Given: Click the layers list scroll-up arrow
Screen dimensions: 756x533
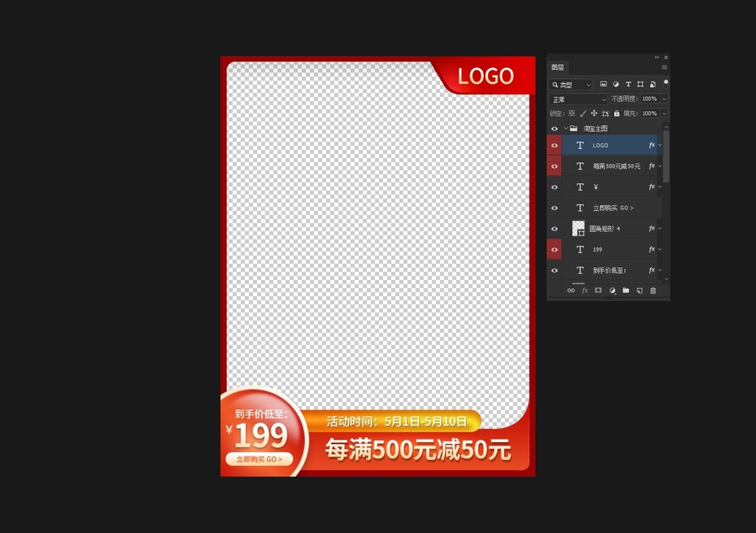Looking at the screenshot, I should (x=666, y=127).
